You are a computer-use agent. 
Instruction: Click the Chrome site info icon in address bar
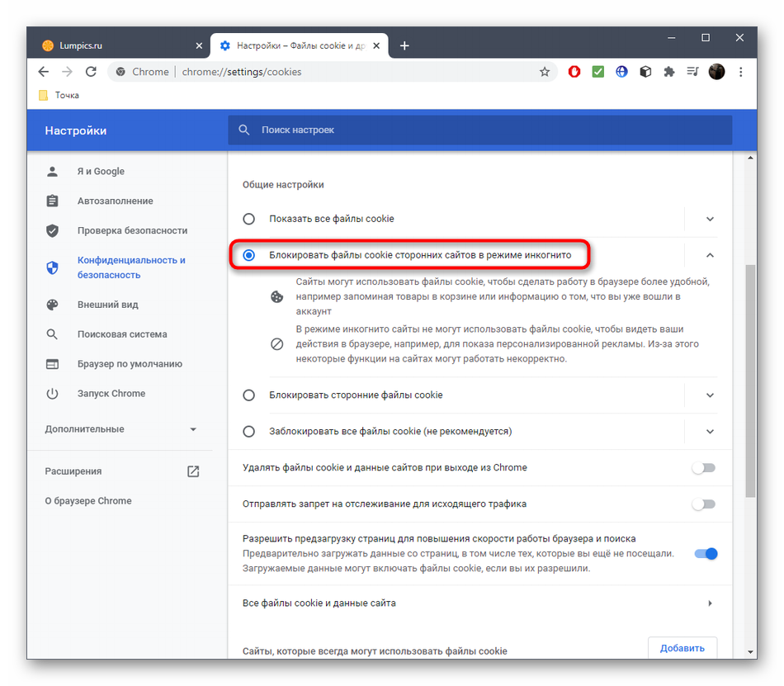pos(120,72)
